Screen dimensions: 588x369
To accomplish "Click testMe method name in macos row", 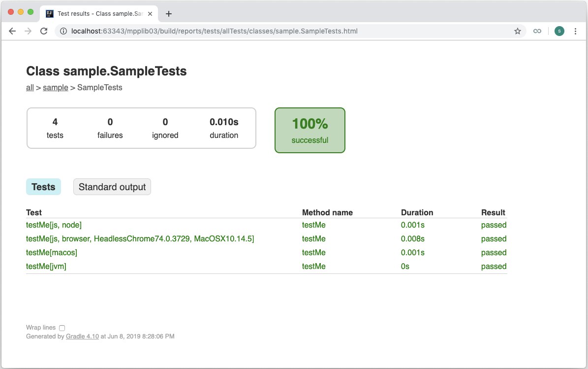I will (314, 253).
